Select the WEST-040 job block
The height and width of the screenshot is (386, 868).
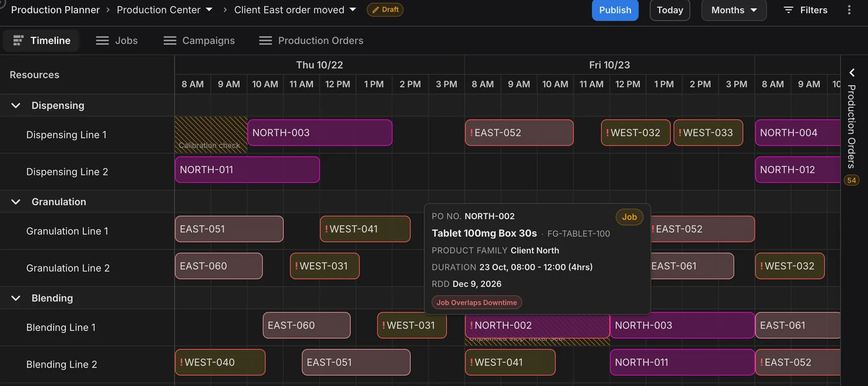pyautogui.click(x=220, y=362)
